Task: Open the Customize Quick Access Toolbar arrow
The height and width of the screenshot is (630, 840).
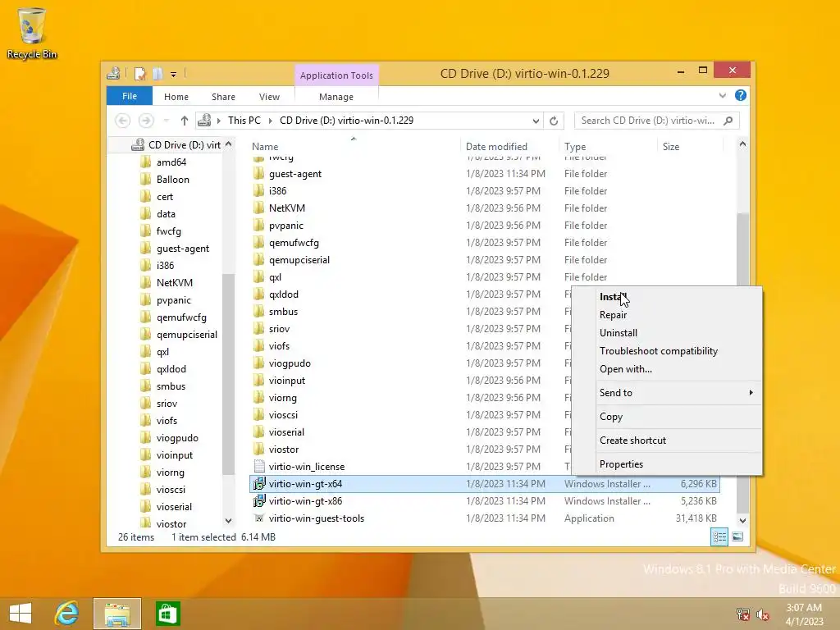Action: click(174, 75)
